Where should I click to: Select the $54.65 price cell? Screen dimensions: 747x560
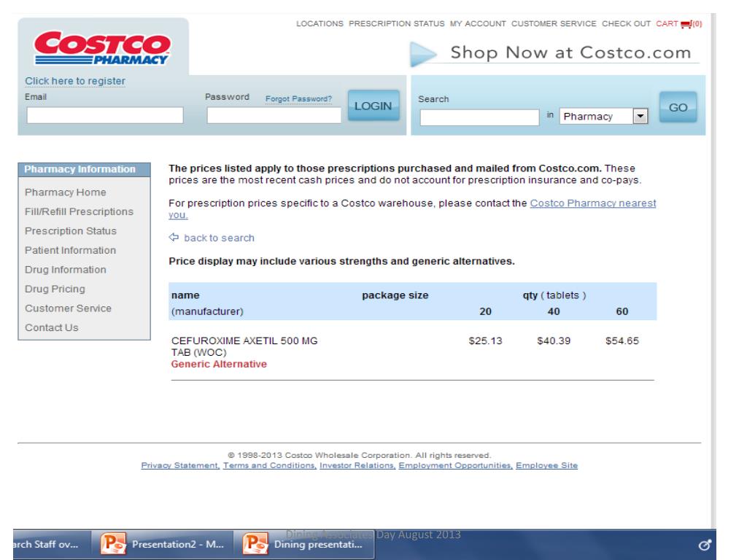(622, 341)
